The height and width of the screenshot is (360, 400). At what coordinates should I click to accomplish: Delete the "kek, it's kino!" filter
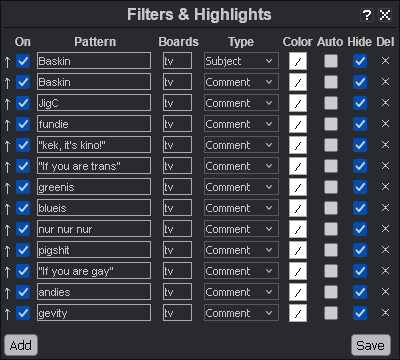click(385, 145)
